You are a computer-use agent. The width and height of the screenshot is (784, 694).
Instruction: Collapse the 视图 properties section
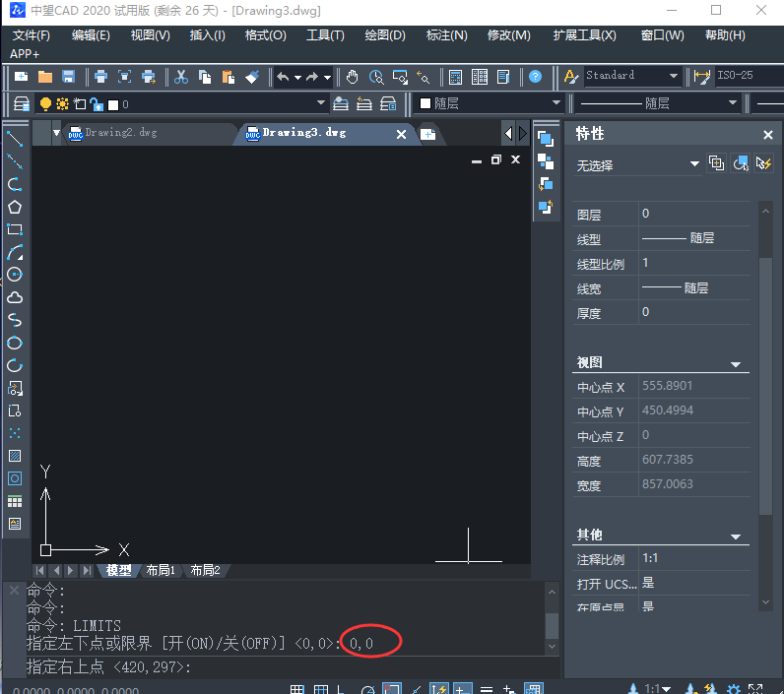(735, 364)
